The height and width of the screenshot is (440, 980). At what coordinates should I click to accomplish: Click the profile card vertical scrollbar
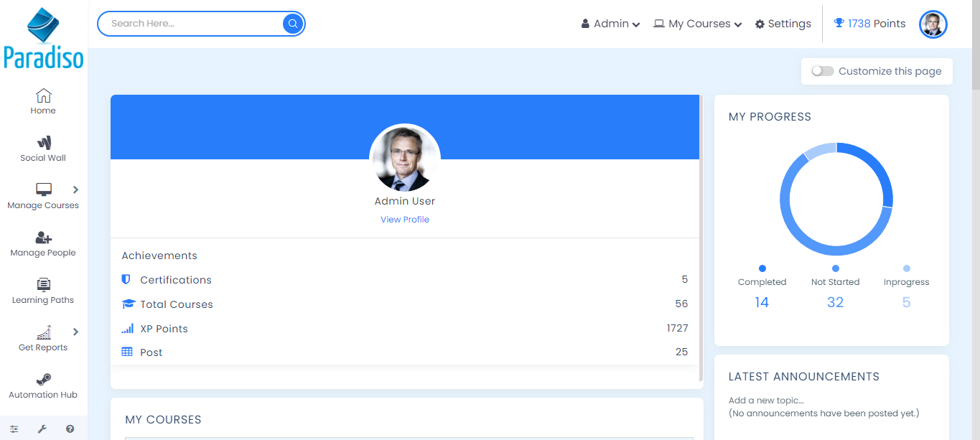701,237
